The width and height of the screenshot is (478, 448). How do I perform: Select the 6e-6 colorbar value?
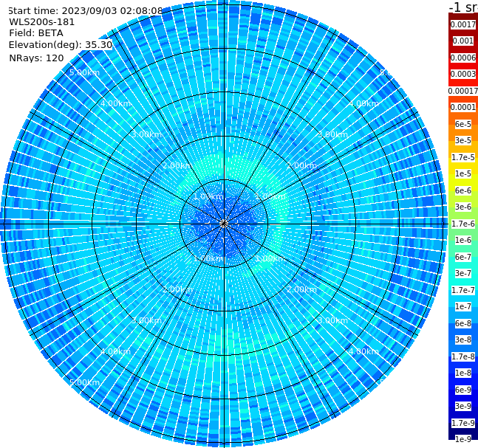(x=463, y=190)
